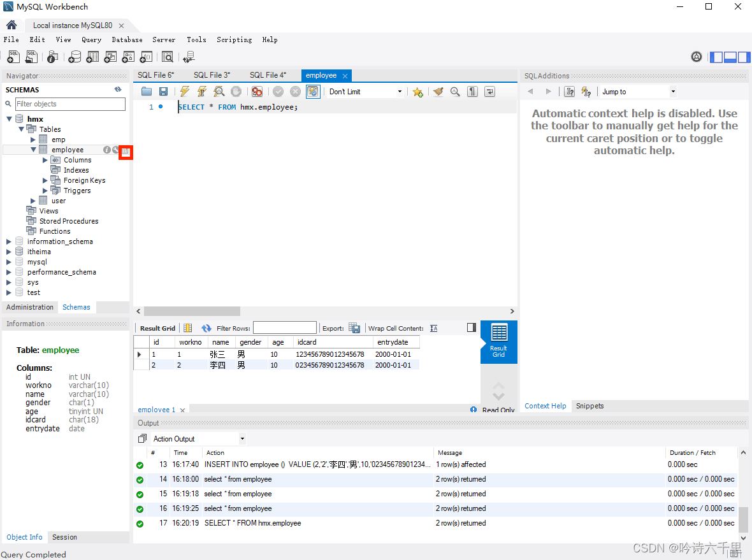
Task: Switch to the Administration tab
Action: click(x=30, y=307)
